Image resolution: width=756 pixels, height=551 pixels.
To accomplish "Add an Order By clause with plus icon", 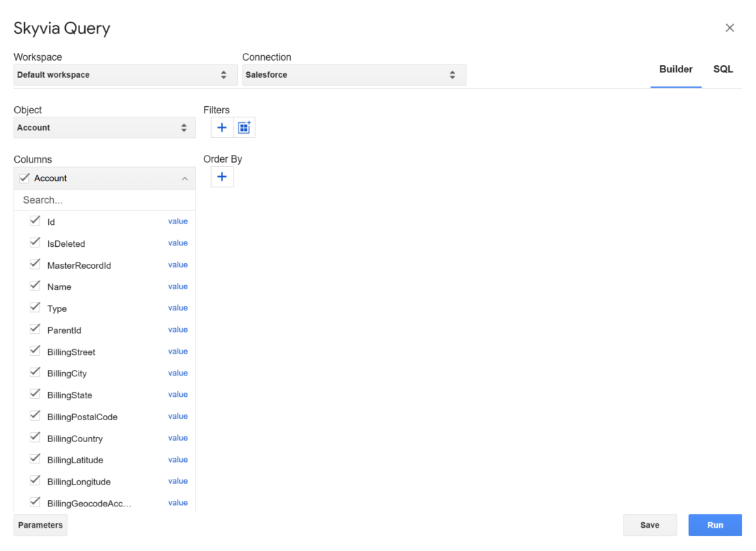I will click(x=222, y=177).
